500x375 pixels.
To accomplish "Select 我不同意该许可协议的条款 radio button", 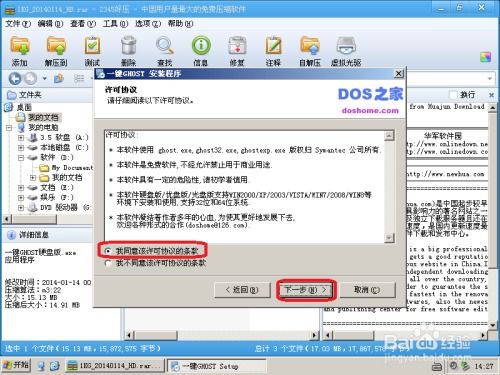I will 107,263.
